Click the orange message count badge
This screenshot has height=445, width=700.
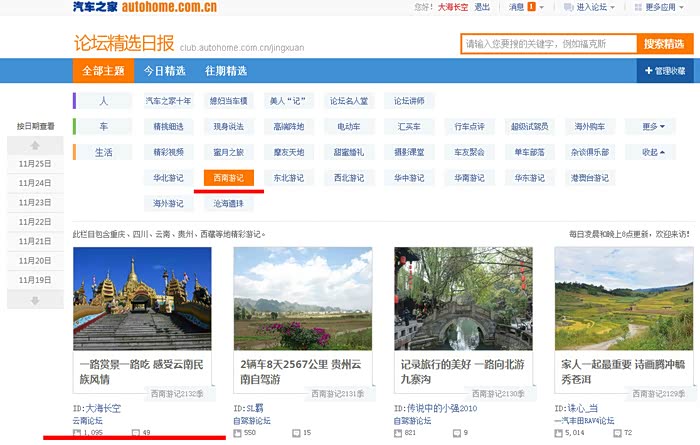(531, 7)
